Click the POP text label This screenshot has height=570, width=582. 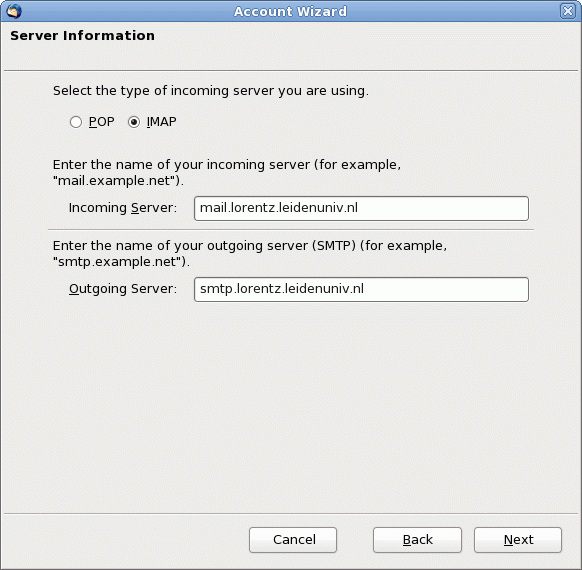coord(101,122)
